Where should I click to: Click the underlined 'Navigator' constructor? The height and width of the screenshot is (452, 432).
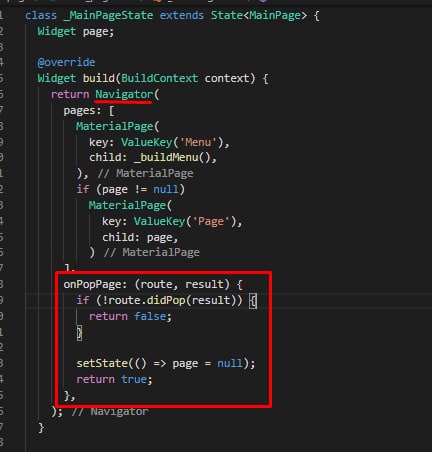tap(124, 95)
